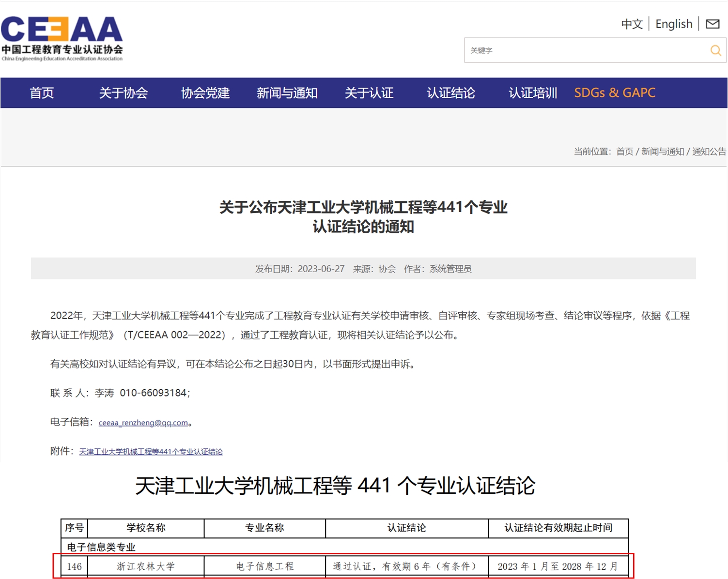Open the 关于协会 menu
Image resolution: width=728 pixels, height=579 pixels.
[123, 93]
